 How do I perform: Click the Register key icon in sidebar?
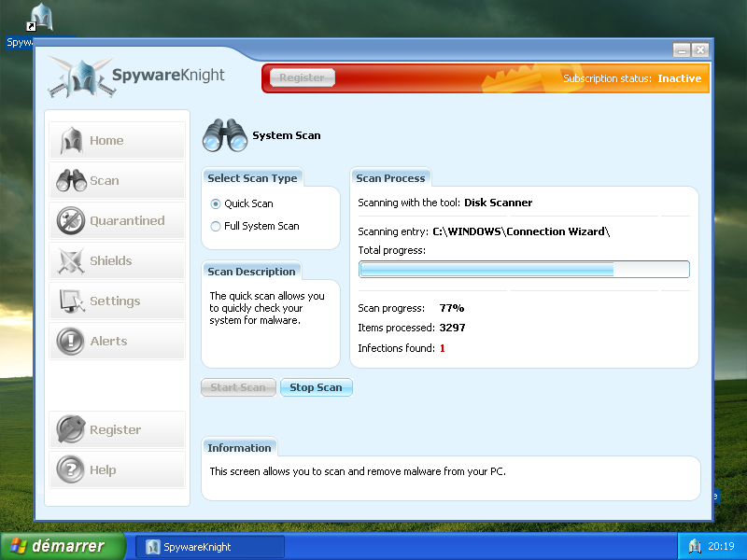tap(71, 429)
